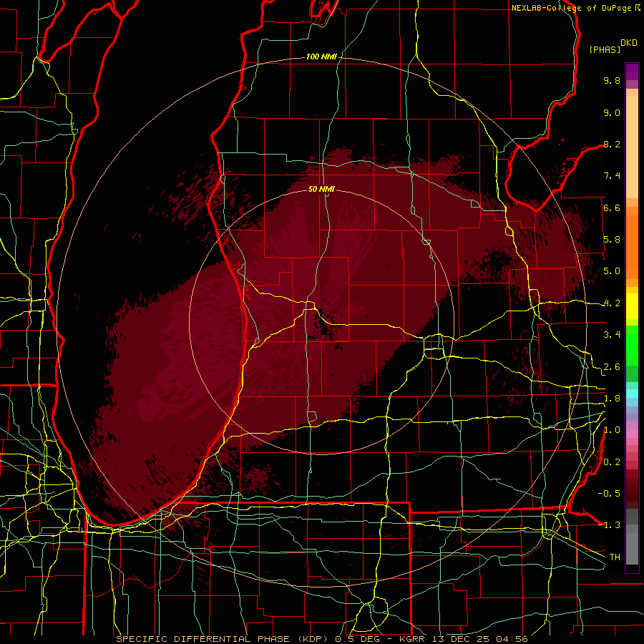Select the 2.6 legend value

pyautogui.click(x=612, y=367)
